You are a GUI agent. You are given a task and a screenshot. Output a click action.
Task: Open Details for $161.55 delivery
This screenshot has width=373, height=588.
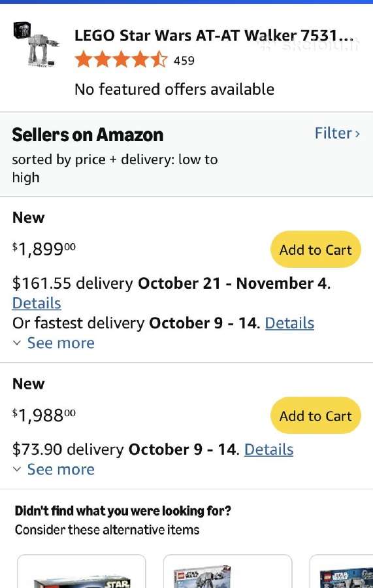point(37,303)
